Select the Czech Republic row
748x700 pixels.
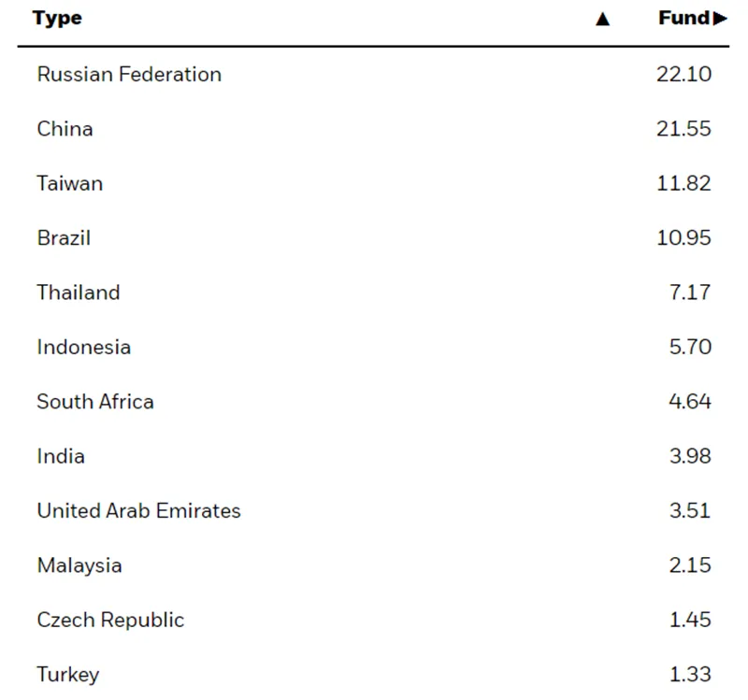373,620
